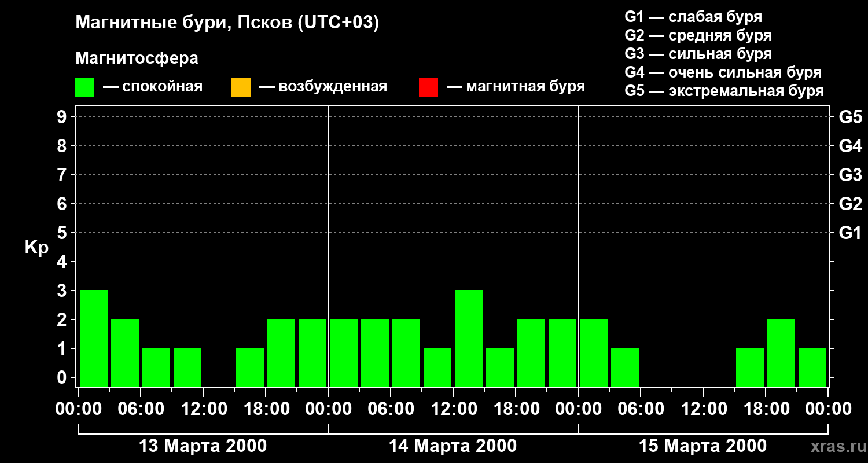Click the "12:00" time label for 13 Марта
Screen dimensions: 868x463
point(203,409)
